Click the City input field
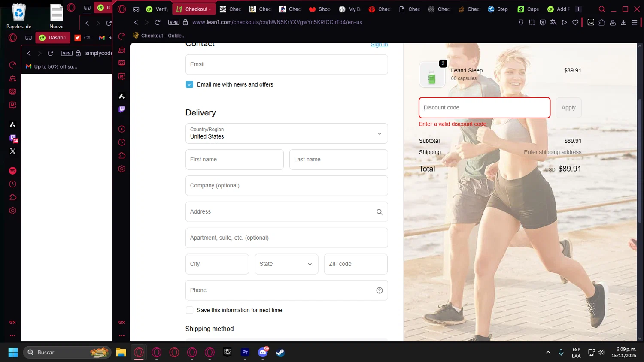This screenshot has width=644, height=362. click(217, 264)
